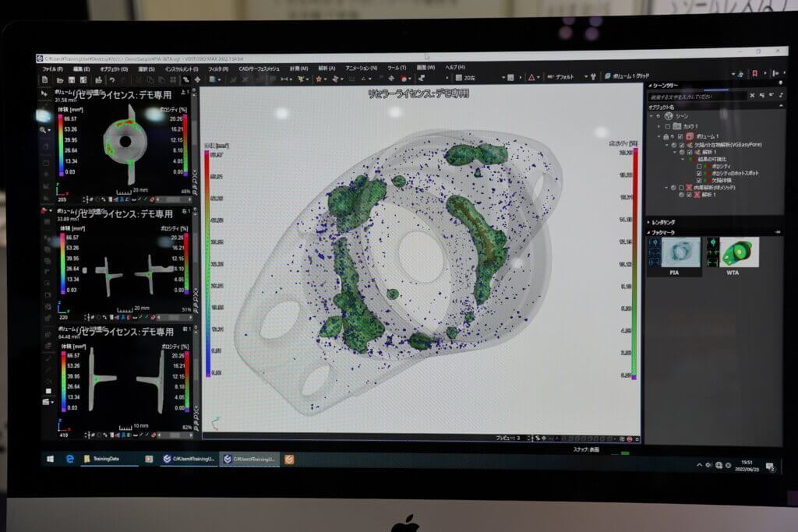Screen dimensions: 798x532
Task: Click the distance measurement tool icon
Action: pos(284,79)
